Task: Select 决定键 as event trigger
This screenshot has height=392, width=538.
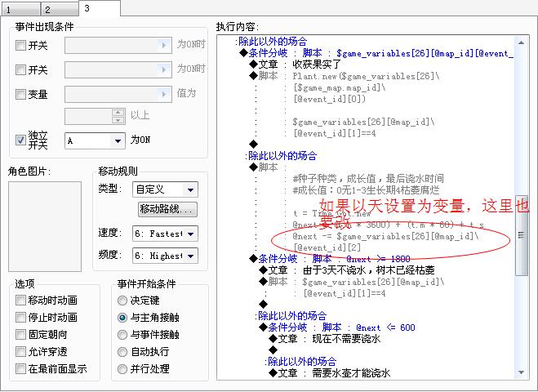Action: pyautogui.click(x=122, y=301)
